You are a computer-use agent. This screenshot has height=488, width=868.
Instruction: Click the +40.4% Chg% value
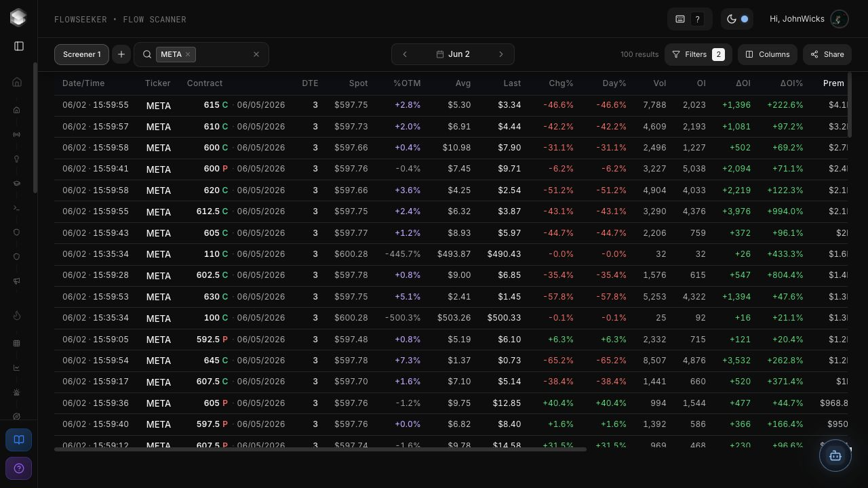pyautogui.click(x=558, y=403)
